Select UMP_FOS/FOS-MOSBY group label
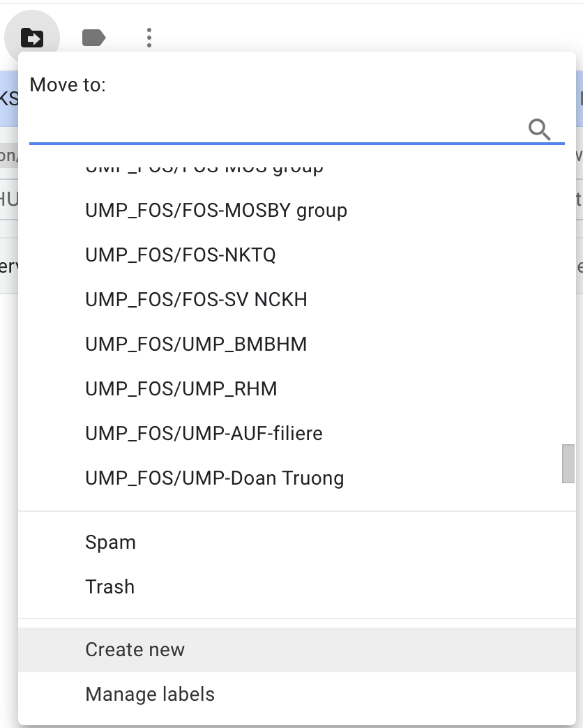Image resolution: width=583 pixels, height=728 pixels. point(216,211)
